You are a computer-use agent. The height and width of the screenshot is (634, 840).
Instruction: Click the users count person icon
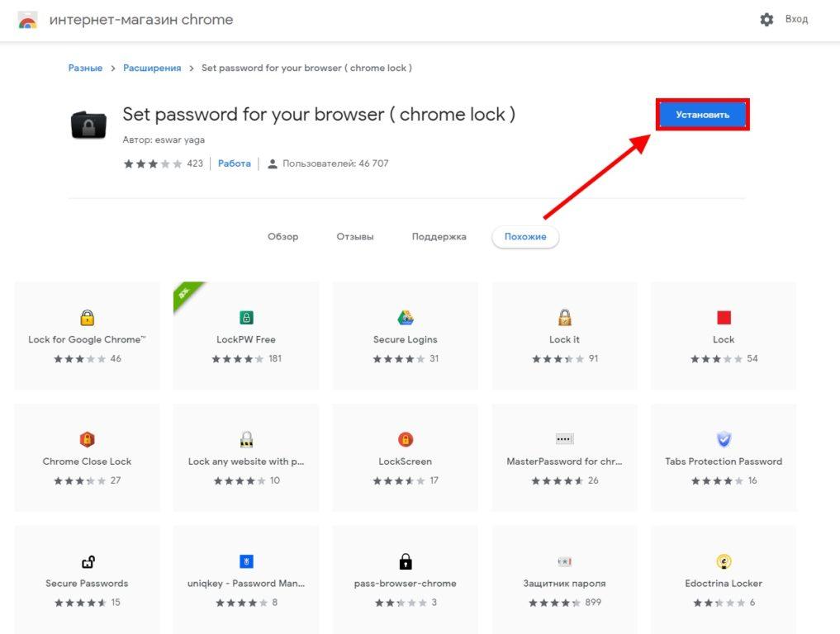click(x=273, y=163)
